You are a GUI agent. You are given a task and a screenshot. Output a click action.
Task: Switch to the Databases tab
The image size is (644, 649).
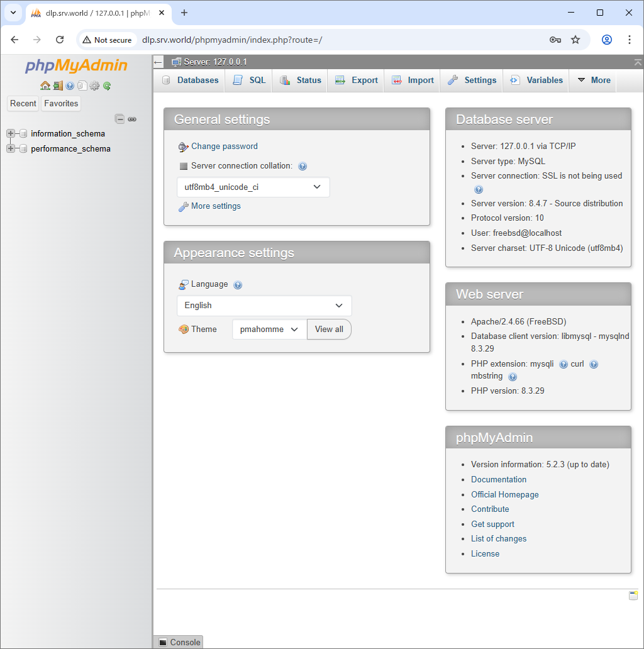[191, 80]
